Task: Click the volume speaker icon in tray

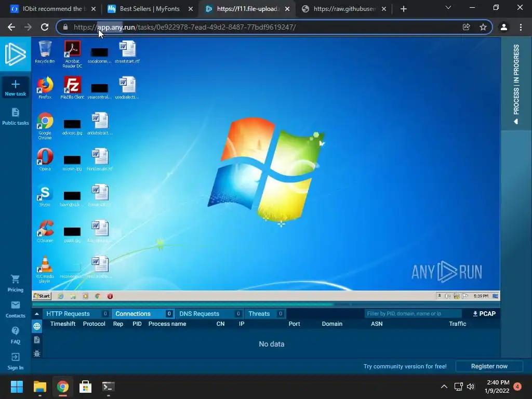Action: point(471,387)
